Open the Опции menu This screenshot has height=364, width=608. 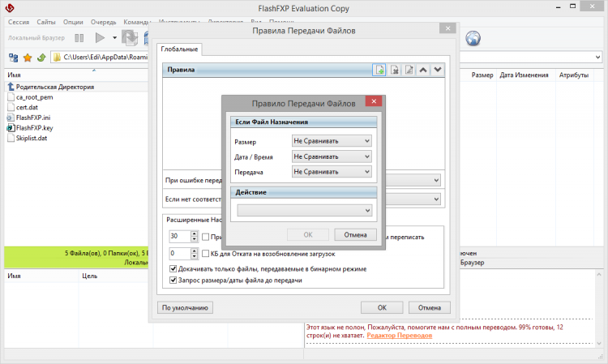coord(73,22)
